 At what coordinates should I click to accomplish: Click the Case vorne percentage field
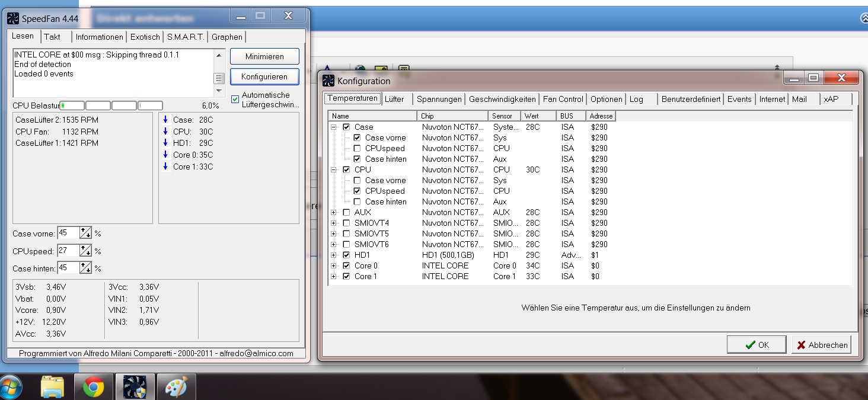[68, 233]
